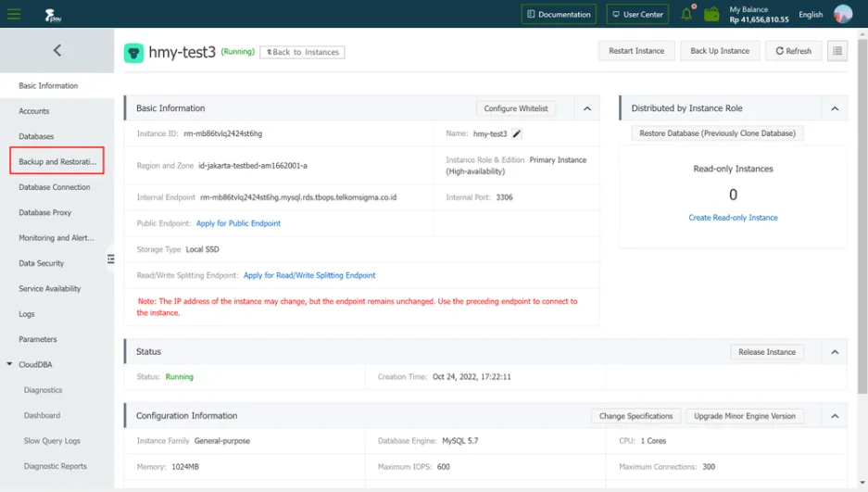Open Diagnostic Reports
The height and width of the screenshot is (492, 868).
(x=57, y=467)
